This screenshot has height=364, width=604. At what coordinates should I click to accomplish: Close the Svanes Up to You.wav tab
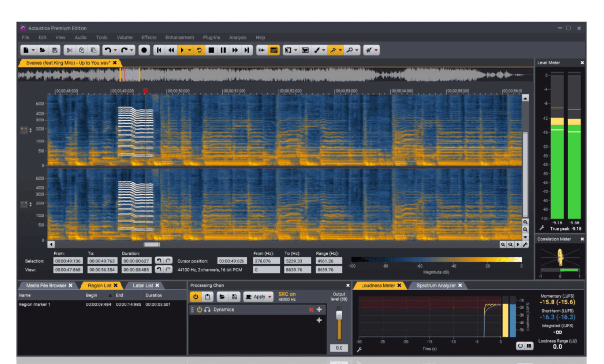pyautogui.click(x=115, y=63)
